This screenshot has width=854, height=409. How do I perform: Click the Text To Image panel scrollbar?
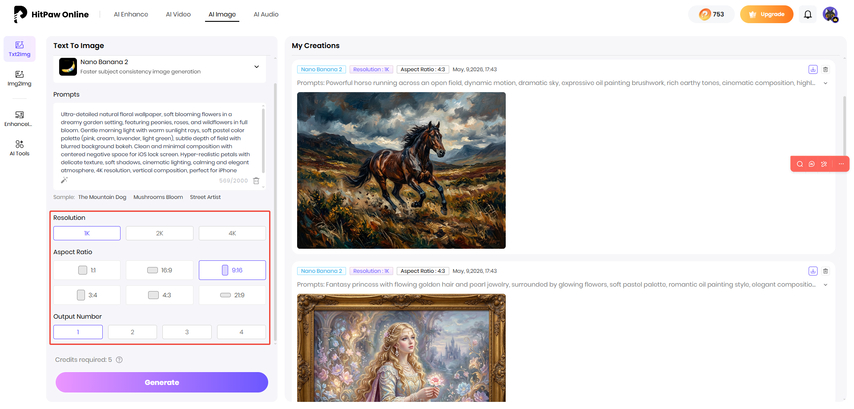pyautogui.click(x=274, y=212)
